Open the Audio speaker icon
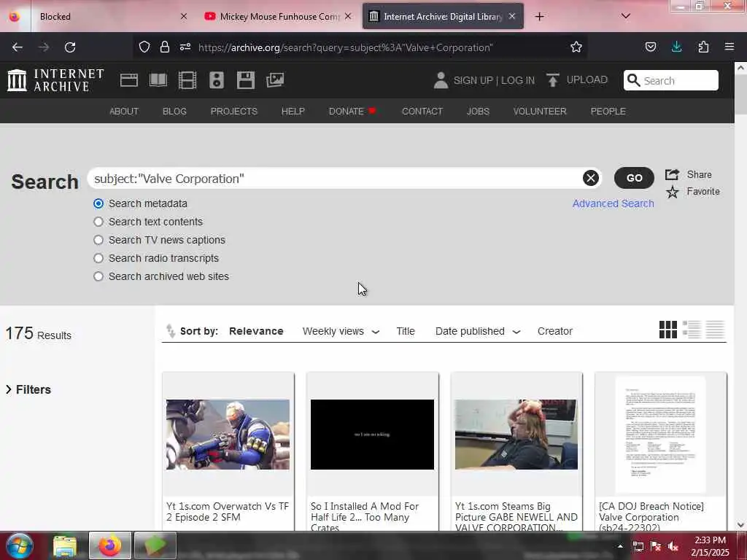The height and width of the screenshot is (560, 747). 216,80
